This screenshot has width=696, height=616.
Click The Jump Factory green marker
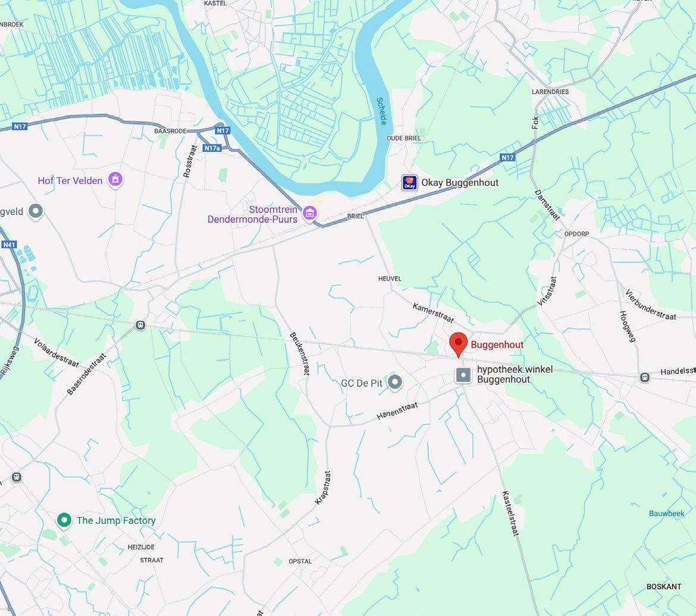pyautogui.click(x=64, y=520)
